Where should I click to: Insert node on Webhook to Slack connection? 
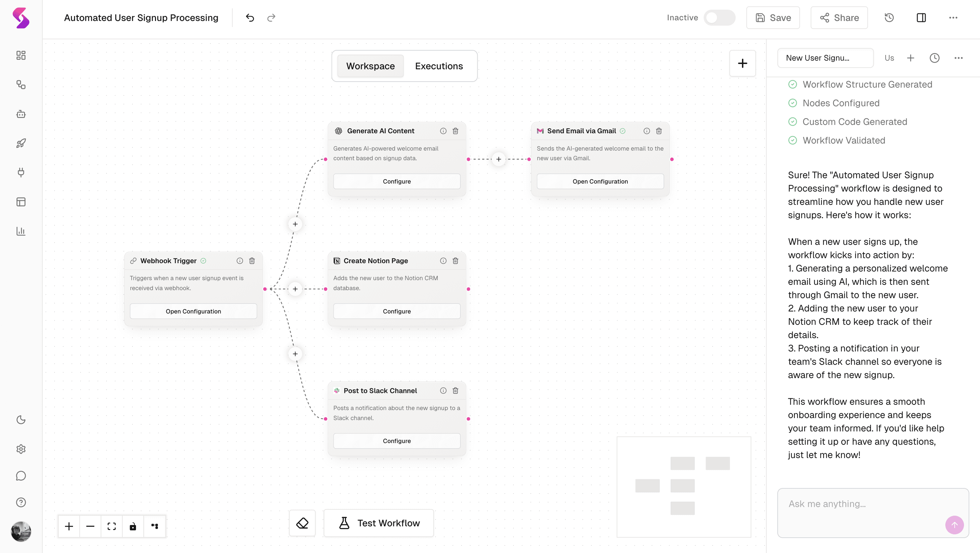(295, 354)
